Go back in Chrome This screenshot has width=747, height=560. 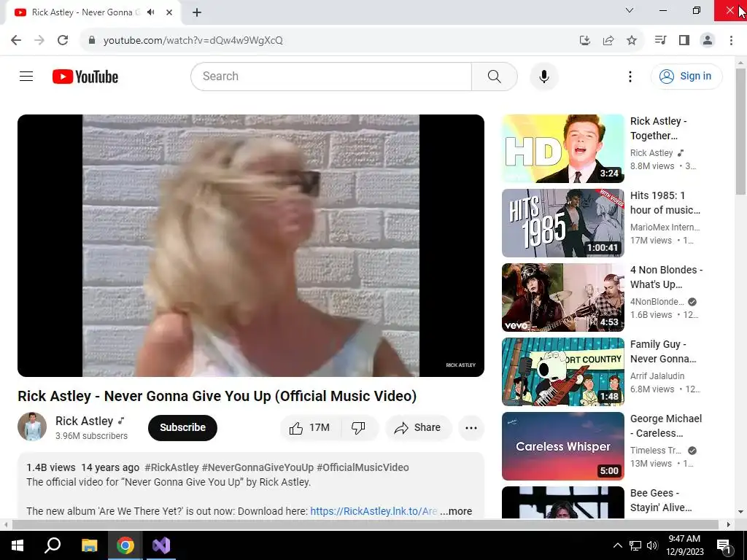click(16, 40)
